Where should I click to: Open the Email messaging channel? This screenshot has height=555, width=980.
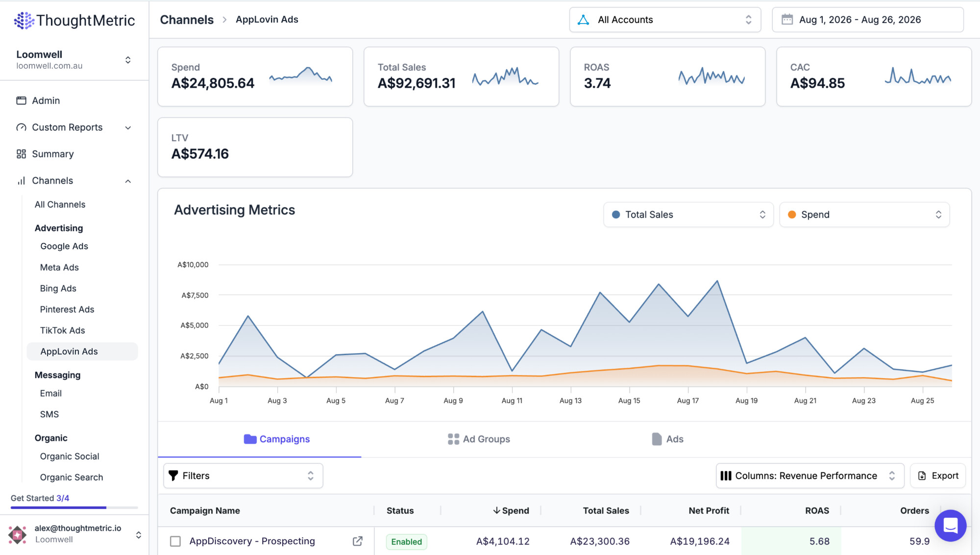coord(51,393)
